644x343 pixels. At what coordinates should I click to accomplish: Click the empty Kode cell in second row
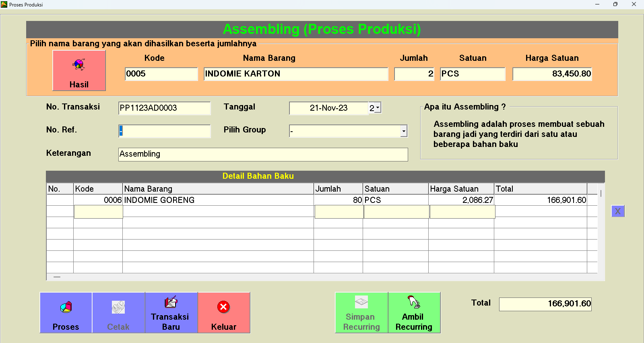click(98, 212)
